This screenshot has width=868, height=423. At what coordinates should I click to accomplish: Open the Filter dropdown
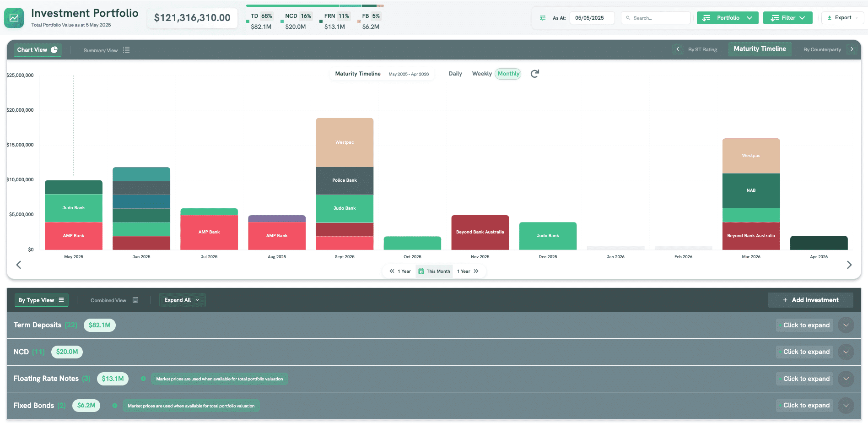788,18
